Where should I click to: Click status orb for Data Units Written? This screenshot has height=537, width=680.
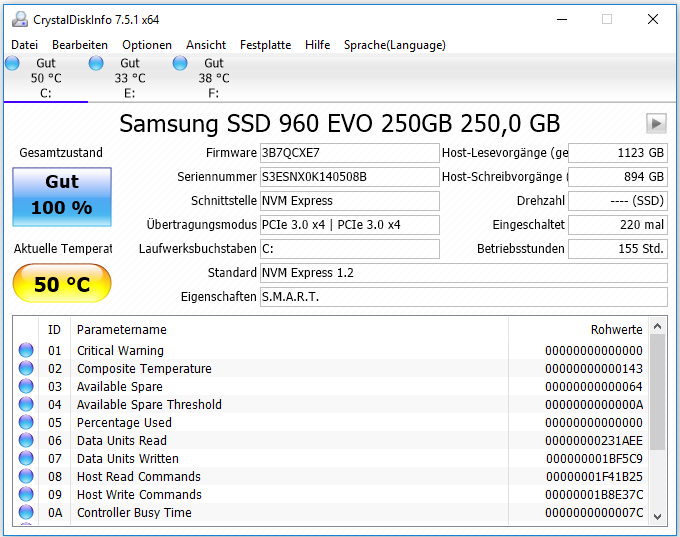26,458
